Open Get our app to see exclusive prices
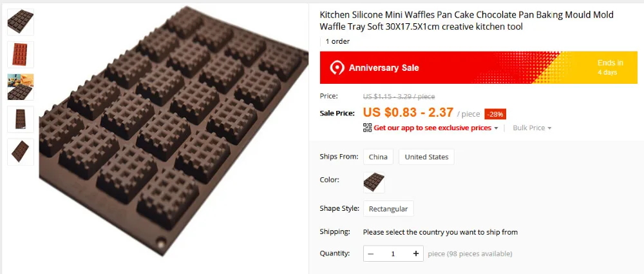This screenshot has width=644, height=274. click(x=432, y=128)
